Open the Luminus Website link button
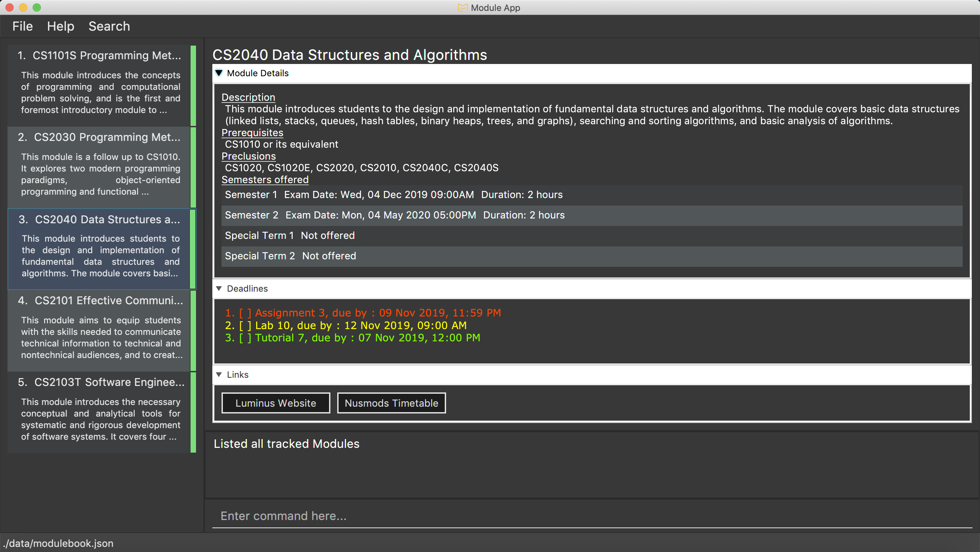980x552 pixels. [x=275, y=403]
